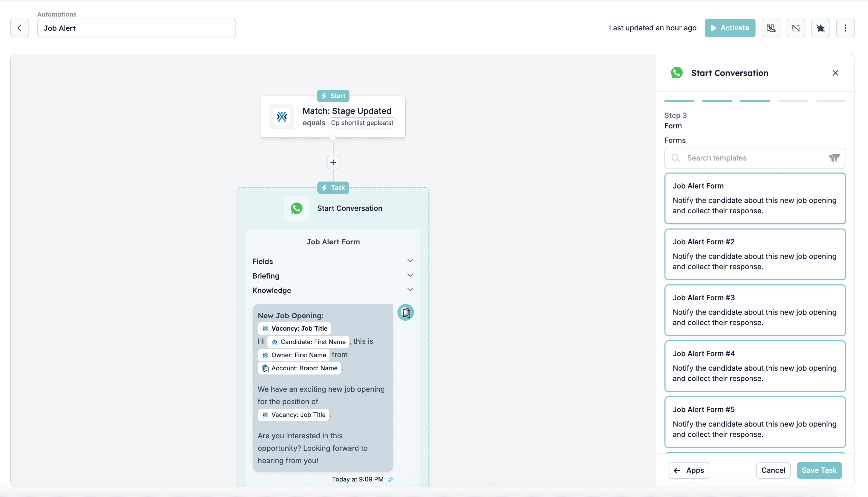Select the Candidate: First Name token

click(x=308, y=342)
